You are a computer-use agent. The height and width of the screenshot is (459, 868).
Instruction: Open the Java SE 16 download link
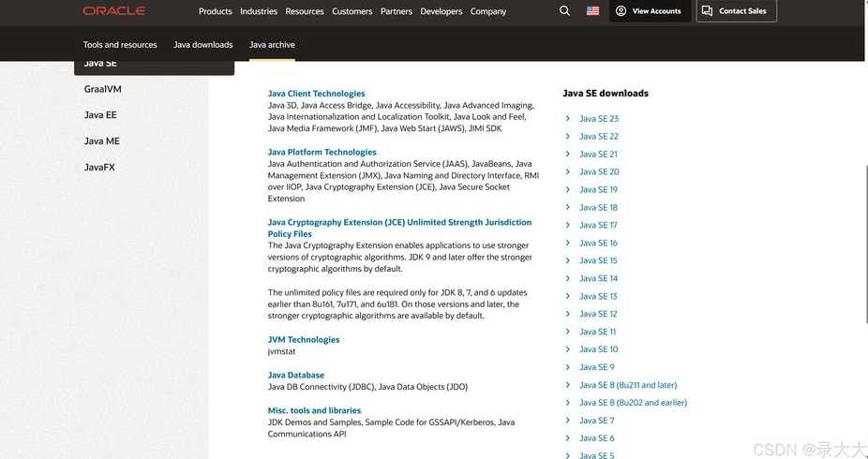click(x=598, y=243)
